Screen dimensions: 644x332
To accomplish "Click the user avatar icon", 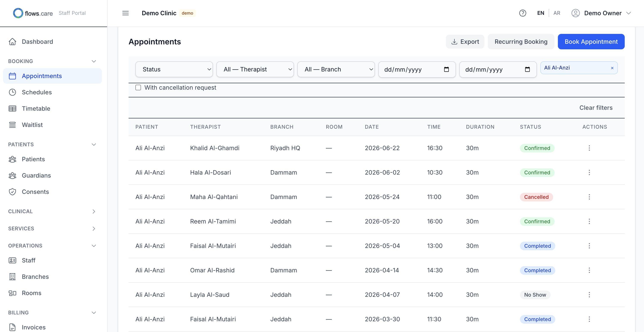I will 575,13.
